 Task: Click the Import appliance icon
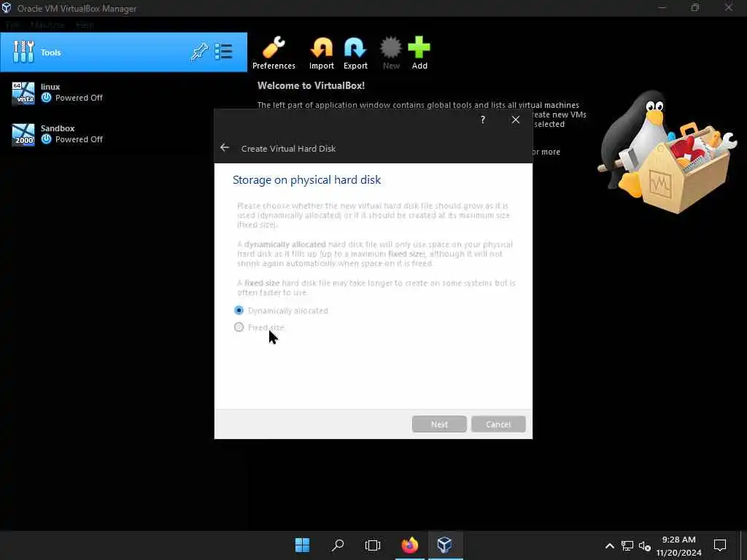(x=322, y=52)
